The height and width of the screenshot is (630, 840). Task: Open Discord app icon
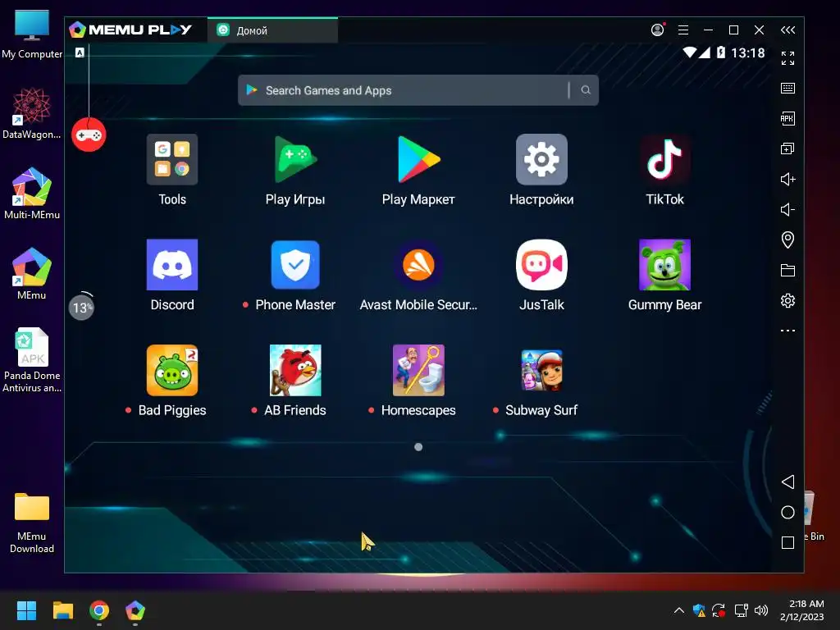(172, 265)
